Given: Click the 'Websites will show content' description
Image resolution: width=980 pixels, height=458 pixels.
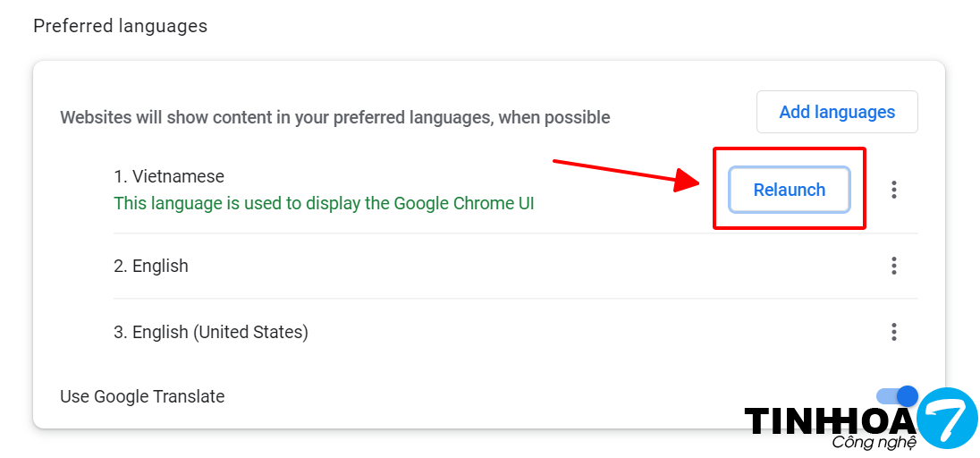Looking at the screenshot, I should click(334, 117).
